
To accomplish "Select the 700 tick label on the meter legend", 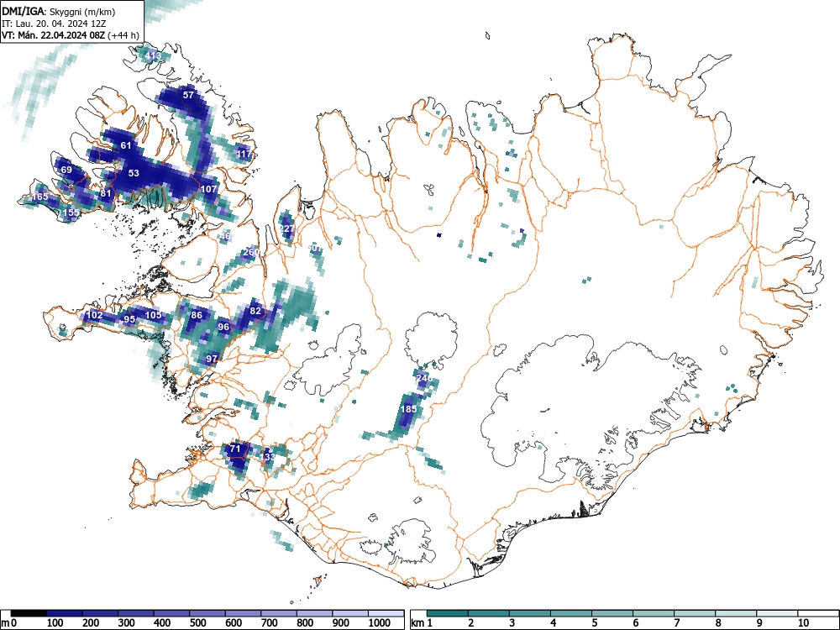I will tap(270, 623).
